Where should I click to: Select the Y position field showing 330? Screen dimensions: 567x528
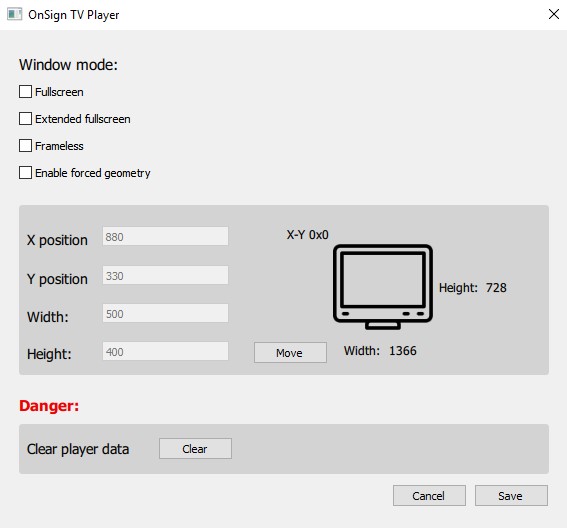(x=165, y=276)
